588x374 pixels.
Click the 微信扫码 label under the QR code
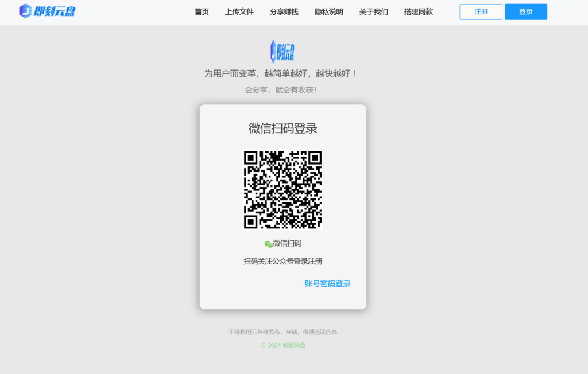coord(287,244)
